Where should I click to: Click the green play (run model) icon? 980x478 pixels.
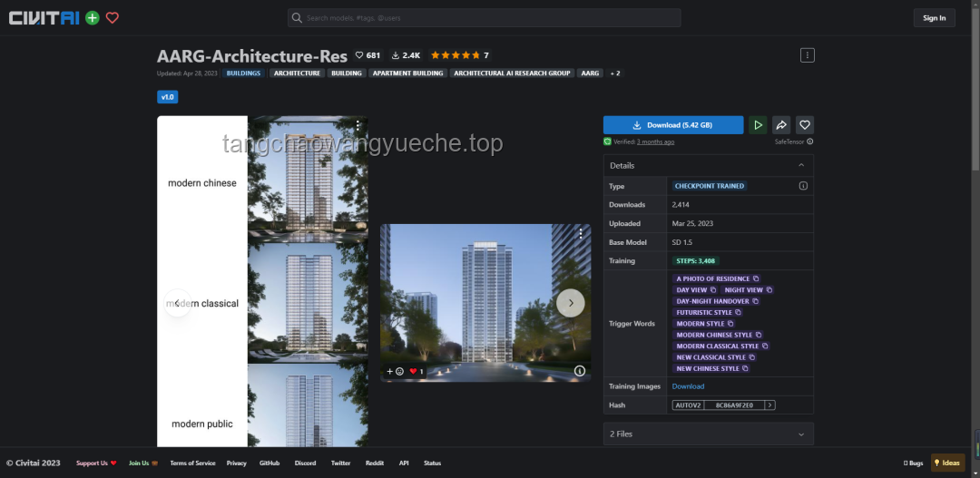758,125
